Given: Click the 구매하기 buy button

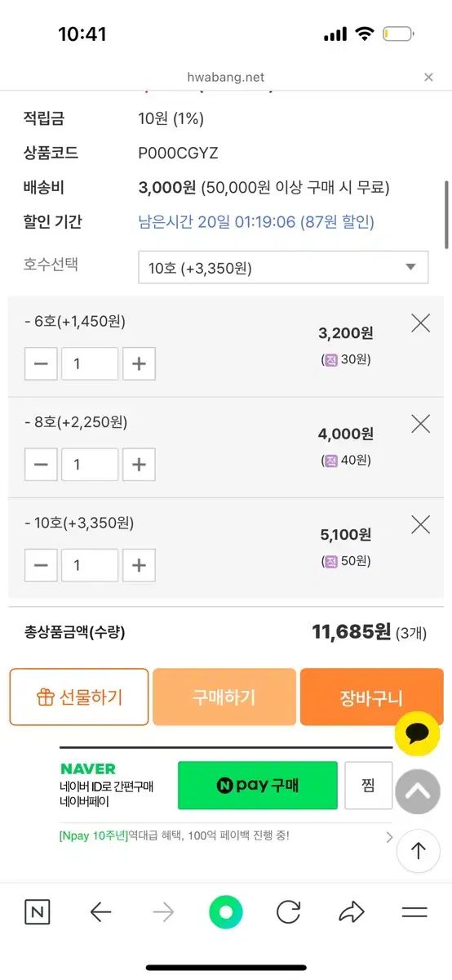Looking at the screenshot, I should [x=224, y=697].
